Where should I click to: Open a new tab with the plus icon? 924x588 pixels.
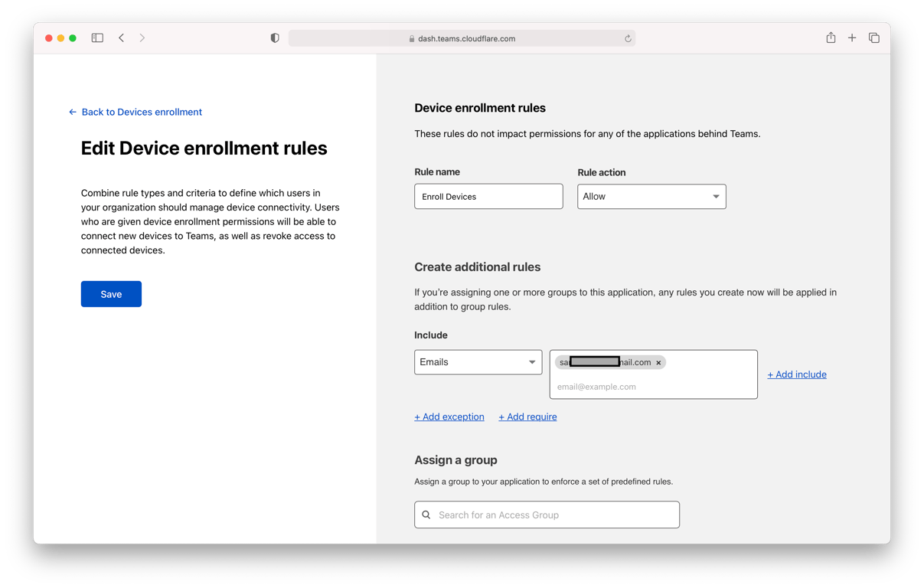852,37
